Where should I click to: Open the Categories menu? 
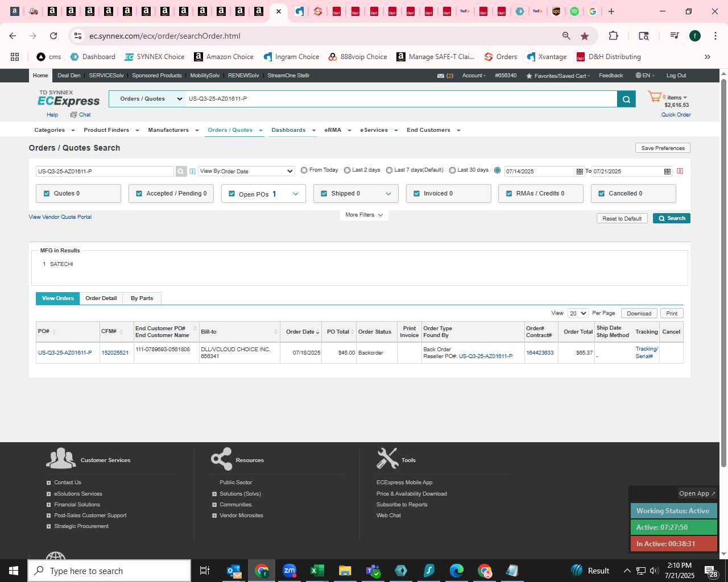coord(54,130)
